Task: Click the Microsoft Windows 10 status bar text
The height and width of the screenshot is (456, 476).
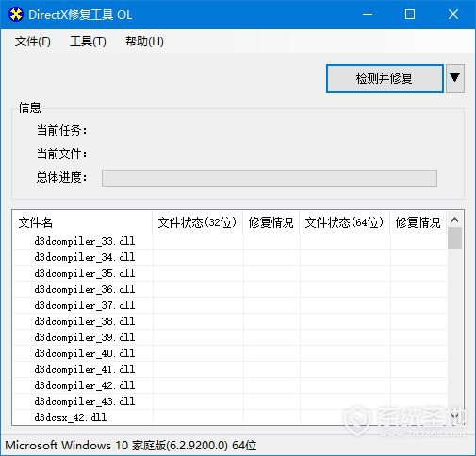Action: tap(131, 445)
